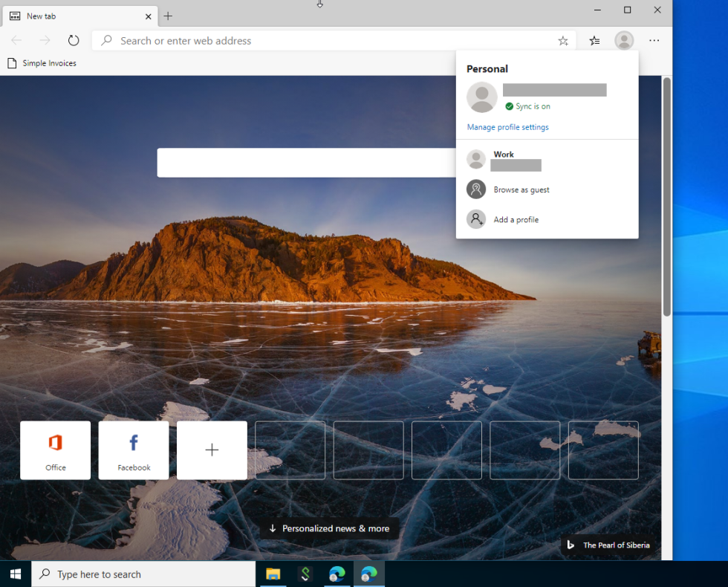Viewport: 728px width, 587px height.
Task: Open the Settings and more menu
Action: click(654, 40)
